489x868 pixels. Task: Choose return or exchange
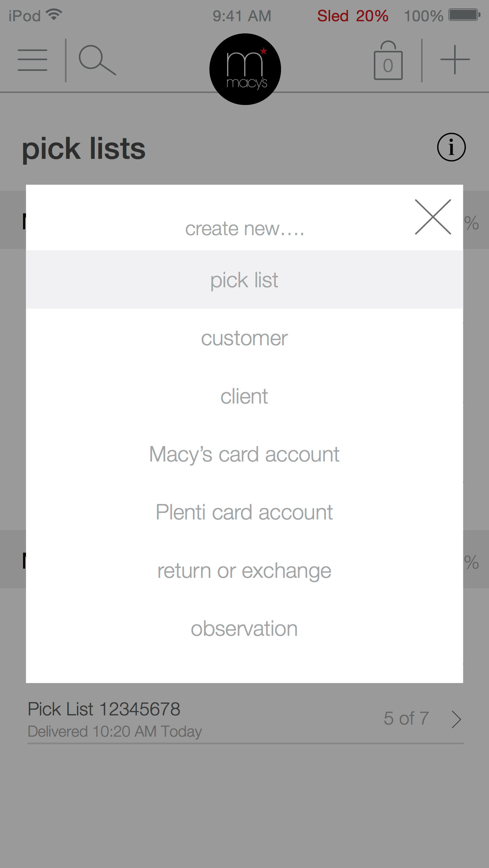244,570
